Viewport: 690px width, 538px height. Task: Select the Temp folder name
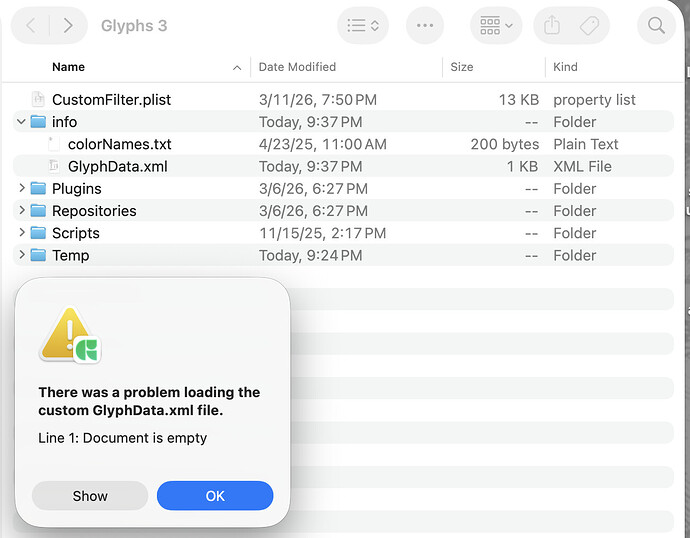pyautogui.click(x=70, y=256)
